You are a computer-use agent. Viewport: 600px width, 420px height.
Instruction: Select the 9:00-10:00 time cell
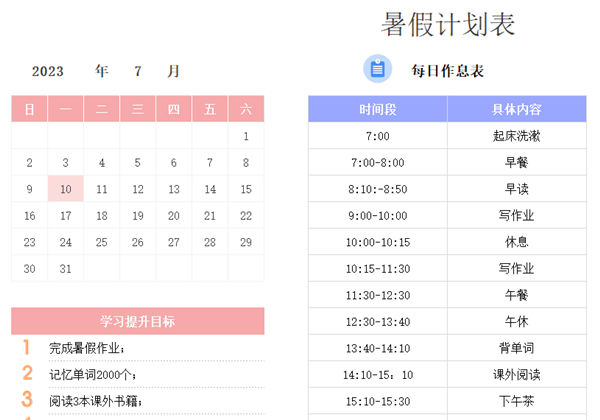(x=378, y=216)
